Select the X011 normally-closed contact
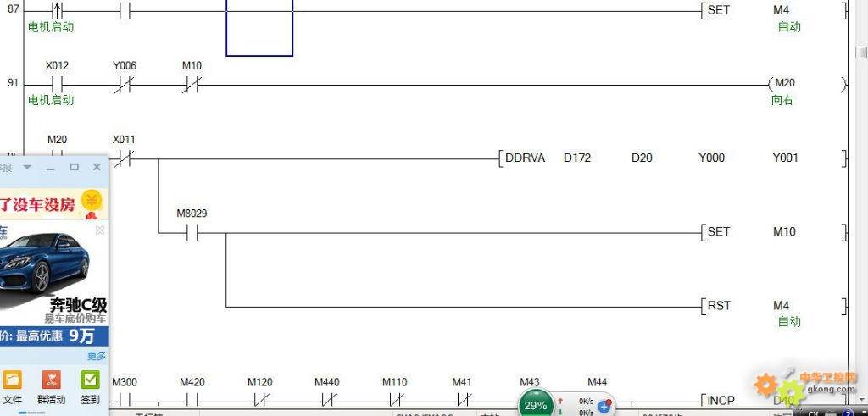Screen dimensions: 868x416 click(125, 158)
